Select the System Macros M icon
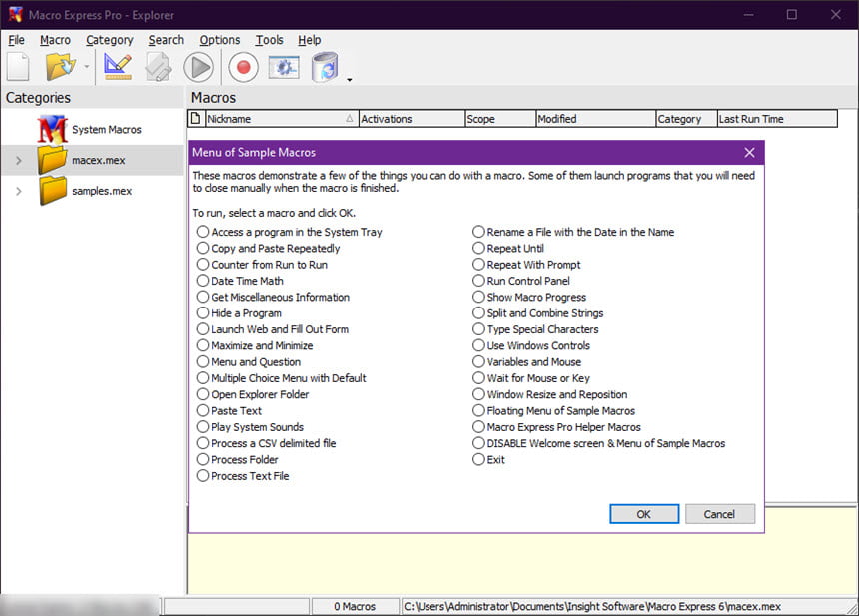Screen dimensions: 859x616 coord(52,129)
